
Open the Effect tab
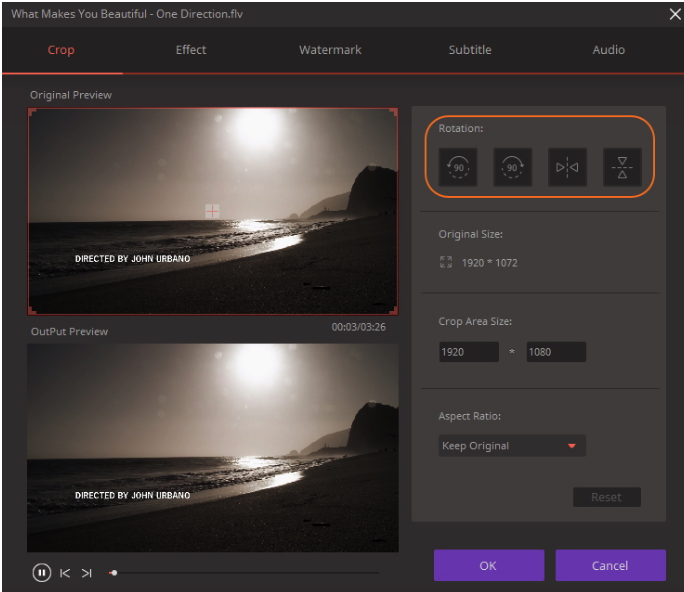point(191,50)
